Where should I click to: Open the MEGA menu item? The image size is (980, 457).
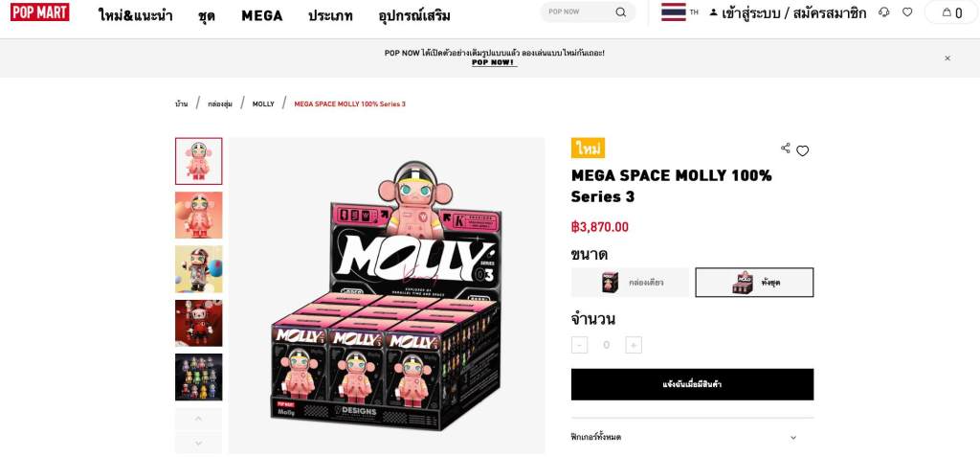(x=261, y=15)
